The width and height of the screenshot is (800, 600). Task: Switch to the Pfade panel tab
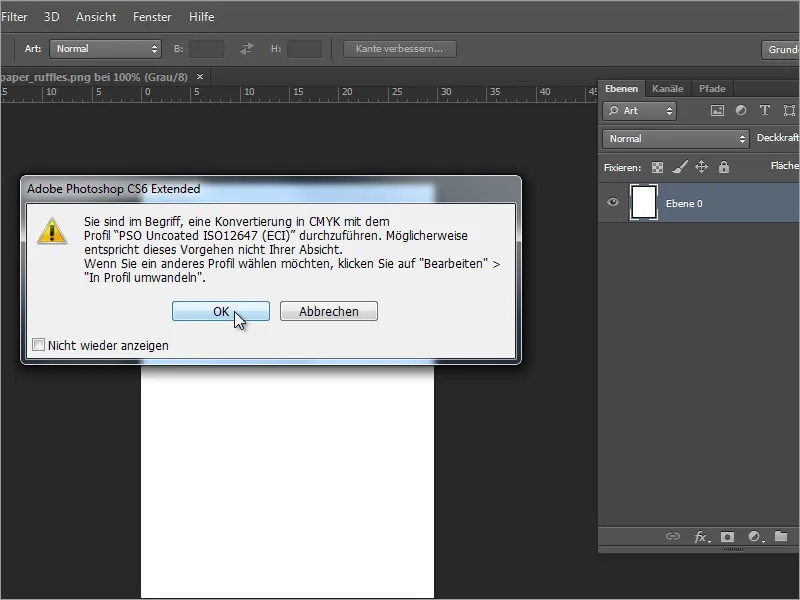(x=712, y=88)
